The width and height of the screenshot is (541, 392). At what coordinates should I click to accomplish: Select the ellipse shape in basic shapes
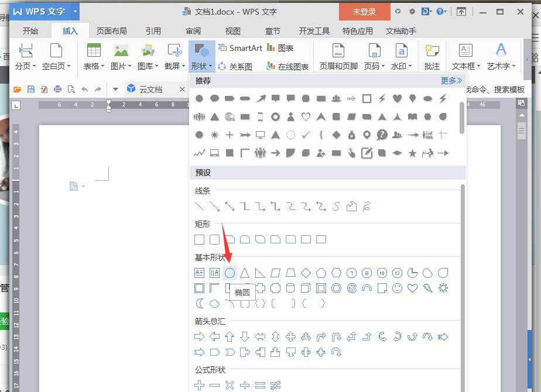click(x=230, y=273)
